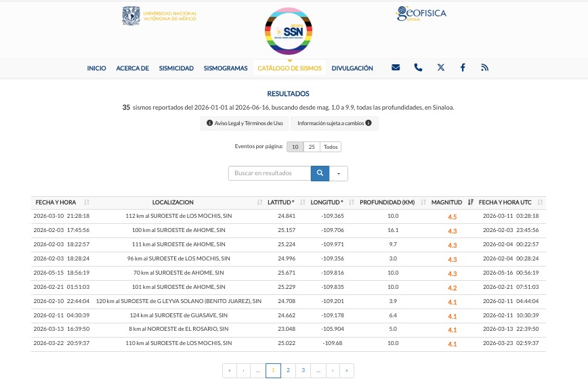Go to INICIO menu item
The height and width of the screenshot is (387, 588).
[x=96, y=68]
